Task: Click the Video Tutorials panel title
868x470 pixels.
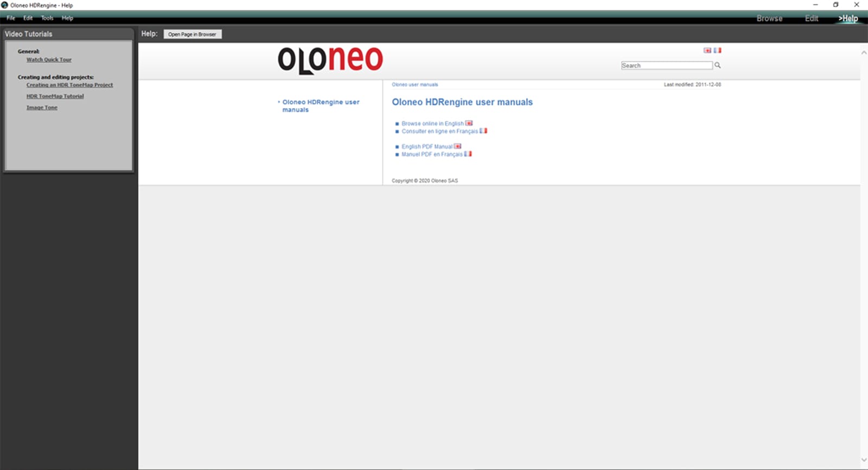Action: click(x=29, y=34)
